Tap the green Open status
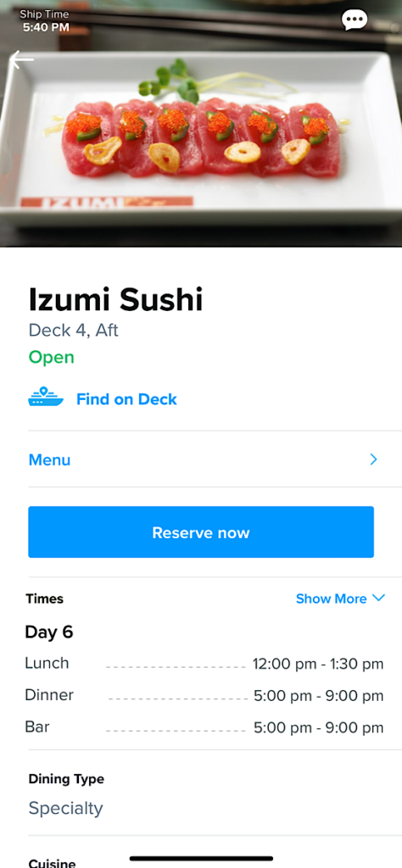The image size is (402, 868). [x=52, y=357]
